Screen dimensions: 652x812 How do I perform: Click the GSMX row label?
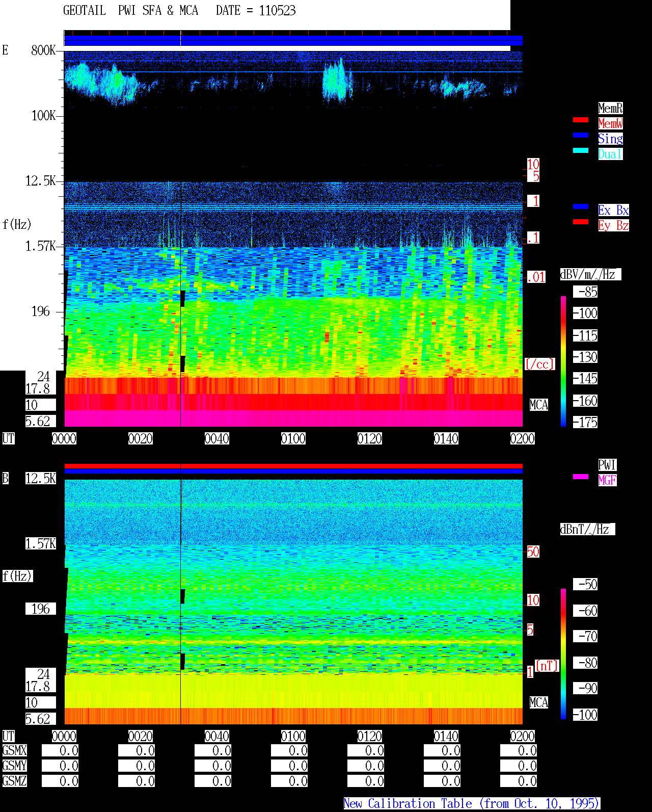[15, 750]
